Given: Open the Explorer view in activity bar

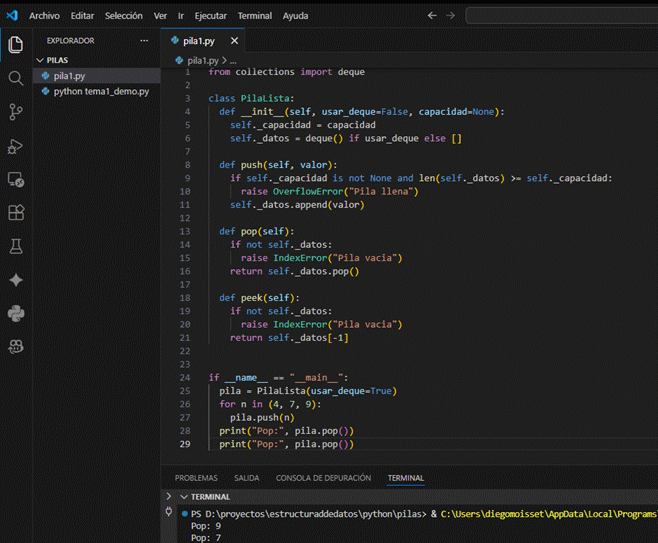Looking at the screenshot, I should point(15,45).
